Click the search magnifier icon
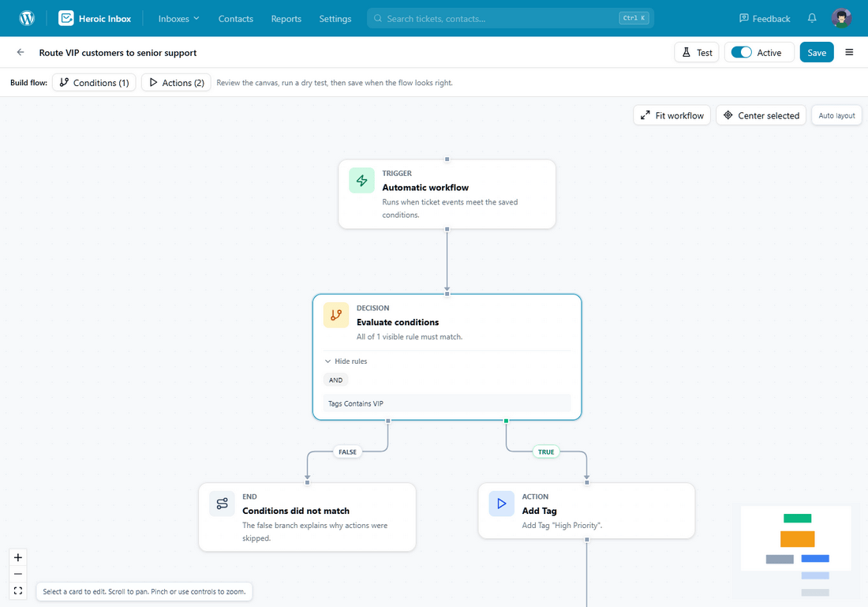 (377, 18)
